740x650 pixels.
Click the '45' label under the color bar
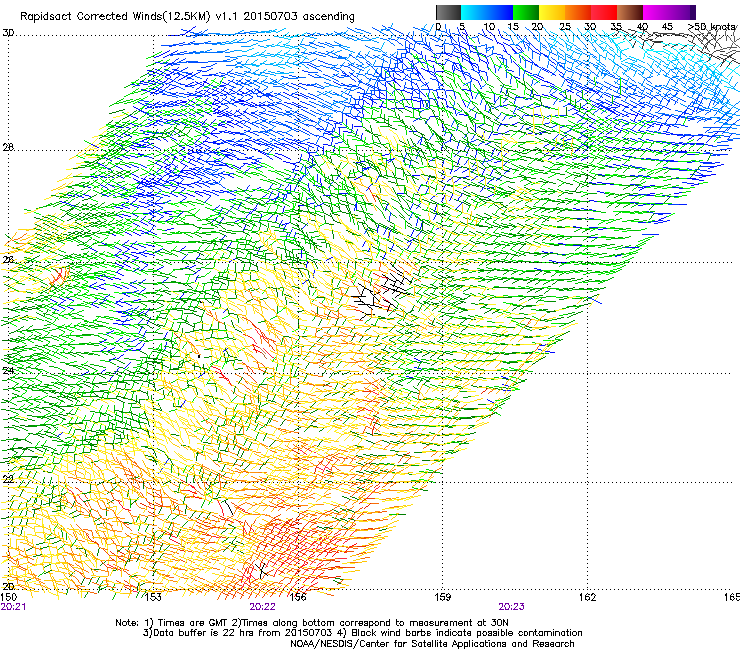667,27
